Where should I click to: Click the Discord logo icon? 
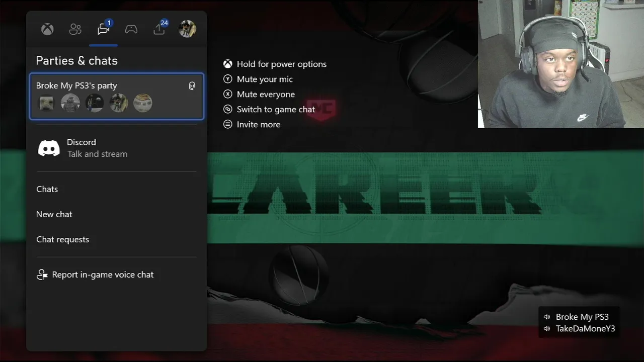[49, 148]
